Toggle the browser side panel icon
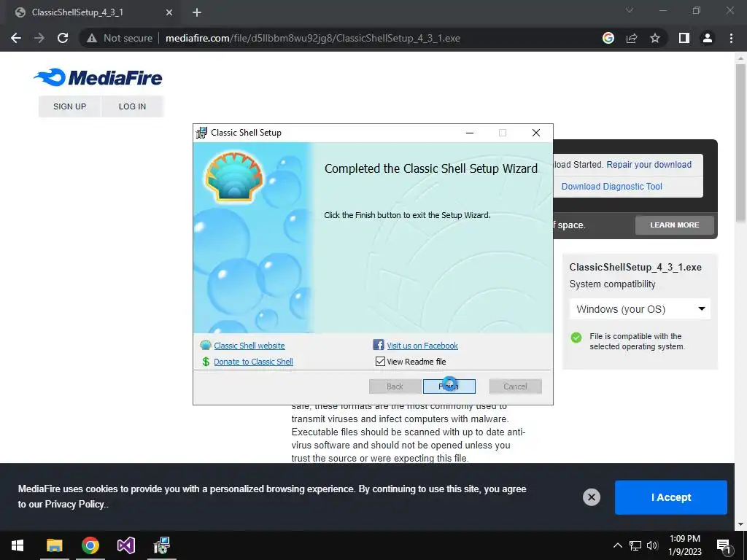 684,38
